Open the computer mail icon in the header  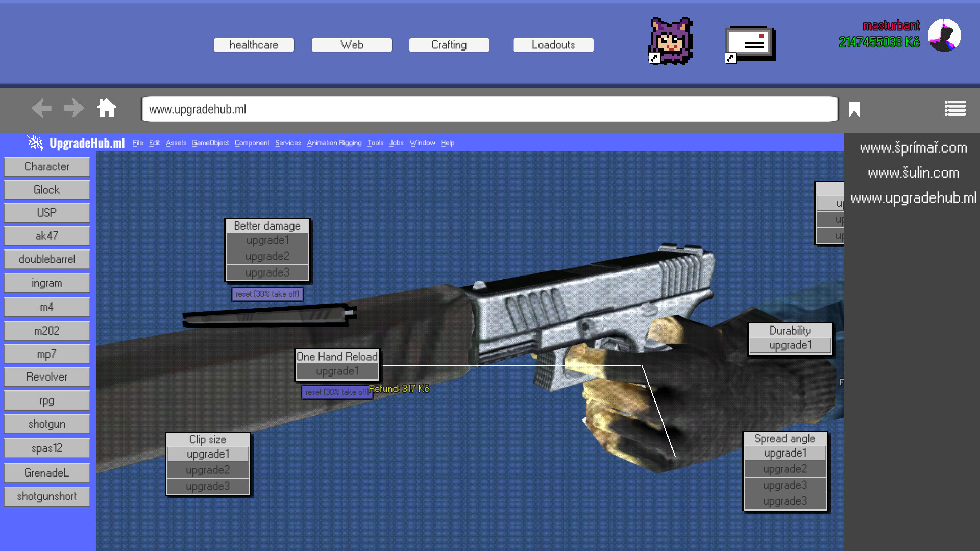[749, 43]
